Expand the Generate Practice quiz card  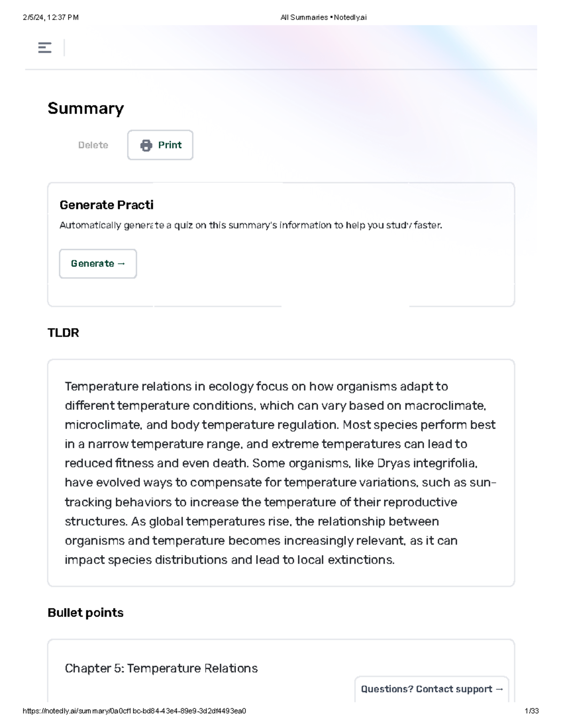point(281,244)
